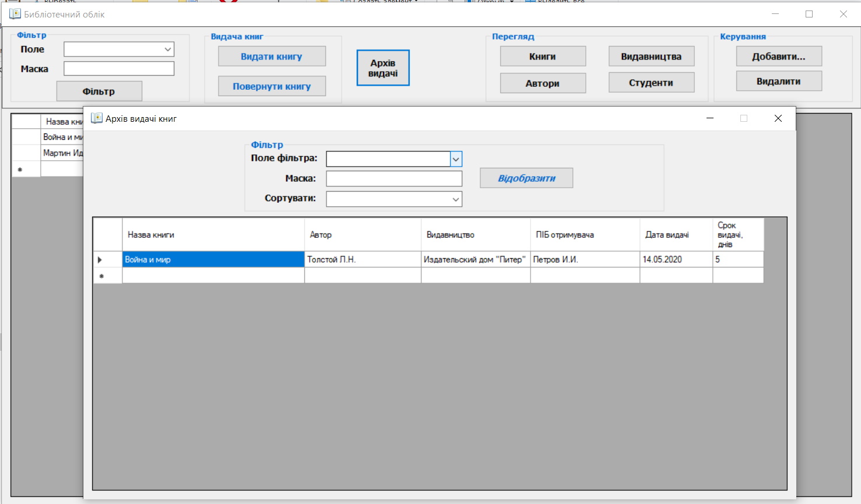Click the Маска input in main window

click(119, 69)
